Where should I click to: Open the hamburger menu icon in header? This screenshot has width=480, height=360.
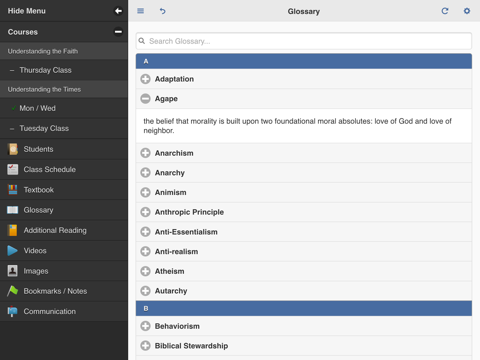(x=141, y=11)
